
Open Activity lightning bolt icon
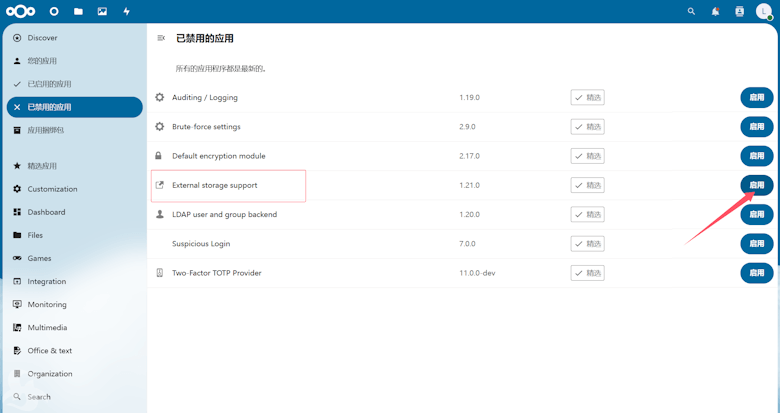point(126,12)
